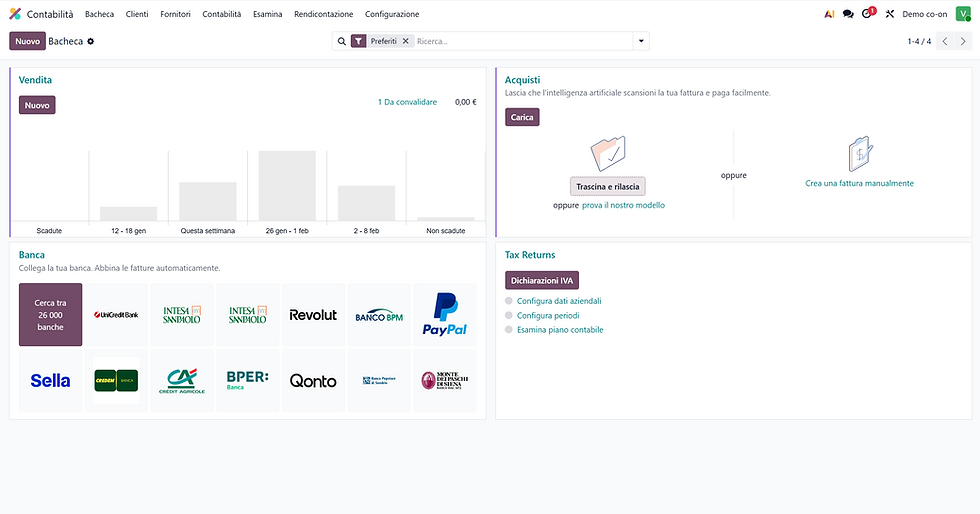The image size is (980, 514).
Task: Open the chat conversations icon
Action: pos(848,14)
